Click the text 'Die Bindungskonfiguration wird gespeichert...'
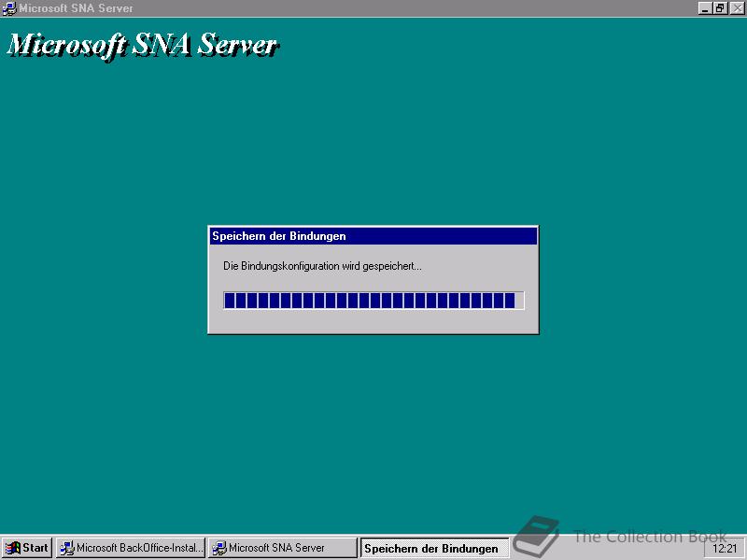This screenshot has height=560, width=747. (322, 266)
